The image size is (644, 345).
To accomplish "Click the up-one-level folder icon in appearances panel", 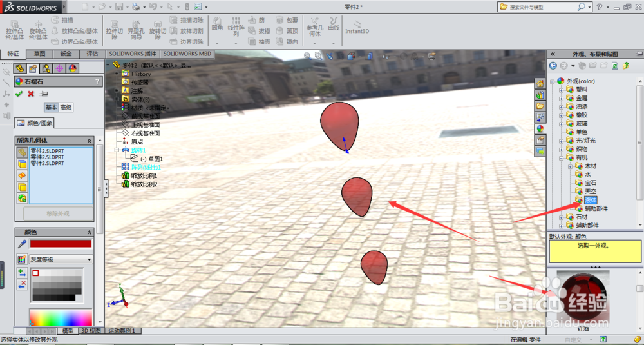I will pos(626,66).
